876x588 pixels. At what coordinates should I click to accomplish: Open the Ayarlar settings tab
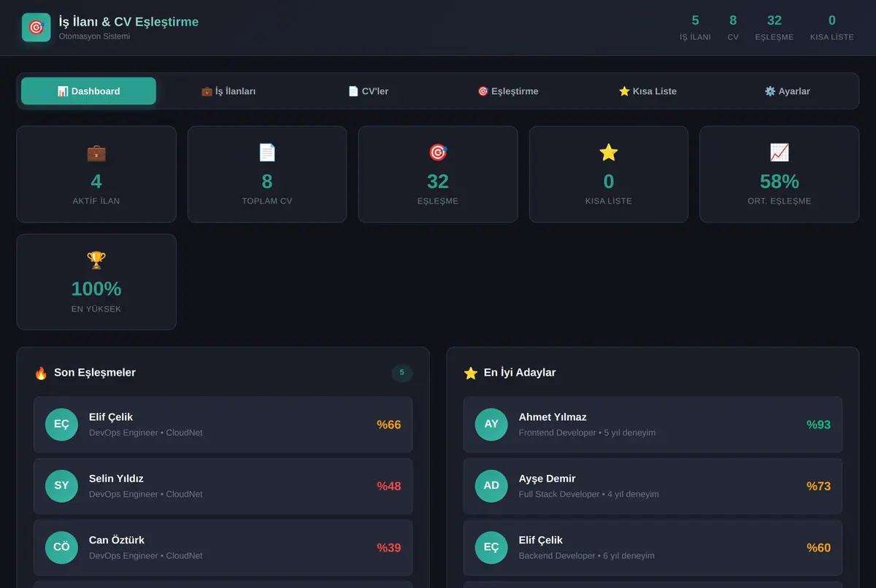[x=787, y=91]
